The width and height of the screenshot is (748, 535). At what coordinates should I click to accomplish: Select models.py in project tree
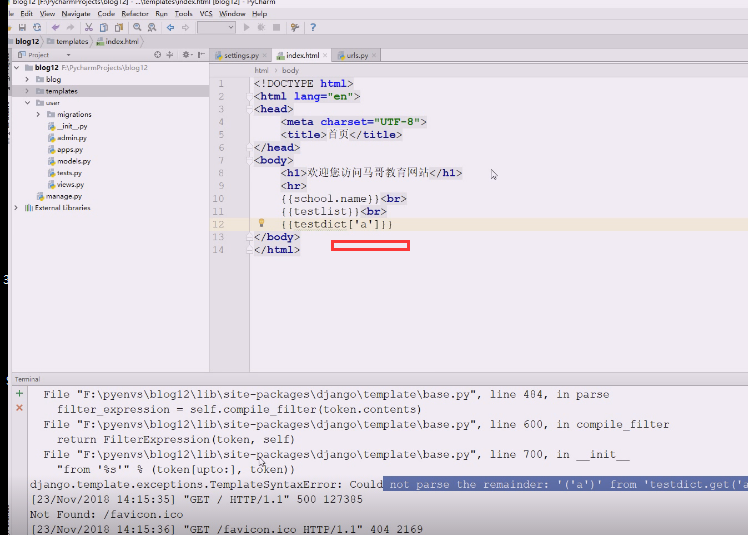click(69, 161)
